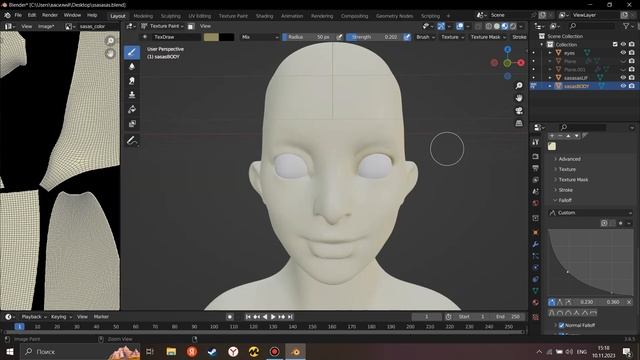Collapse the Falloff panel
The image size is (640, 360).
(x=564, y=200)
